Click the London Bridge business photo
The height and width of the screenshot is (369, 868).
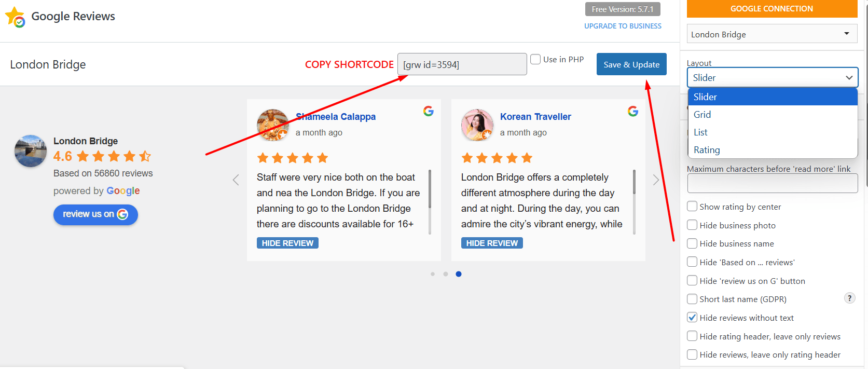[x=31, y=151]
